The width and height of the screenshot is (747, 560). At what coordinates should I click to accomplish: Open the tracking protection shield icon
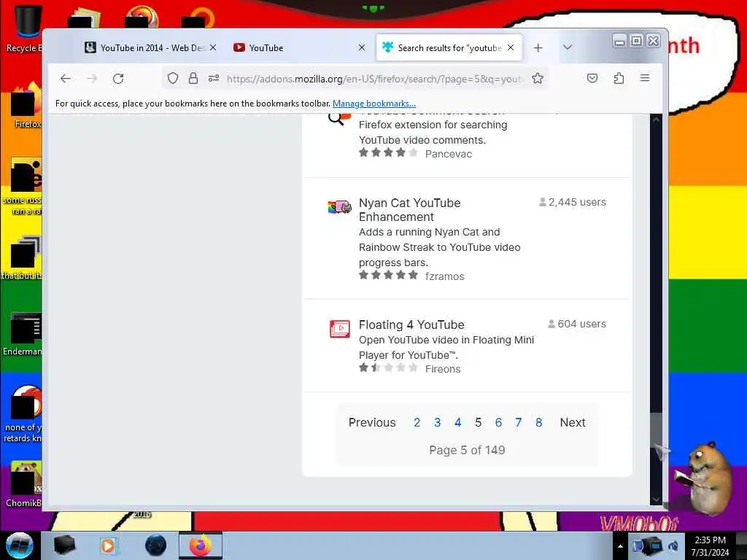pos(173,78)
